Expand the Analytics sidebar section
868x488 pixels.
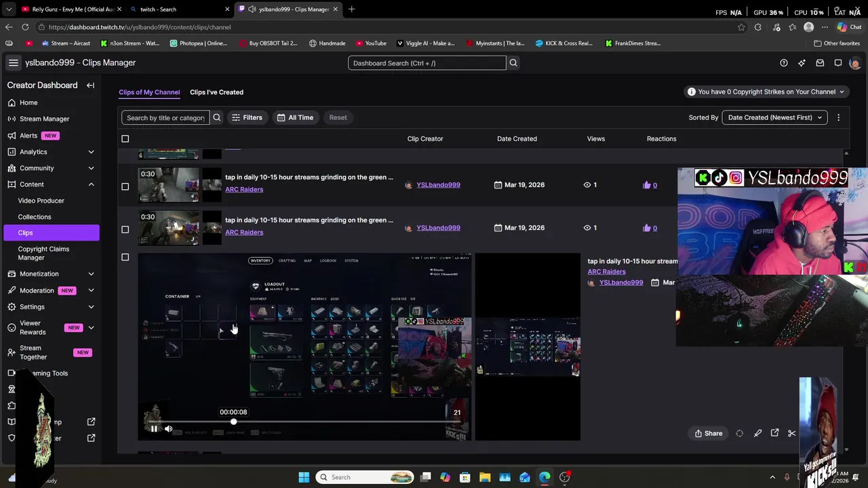point(91,152)
